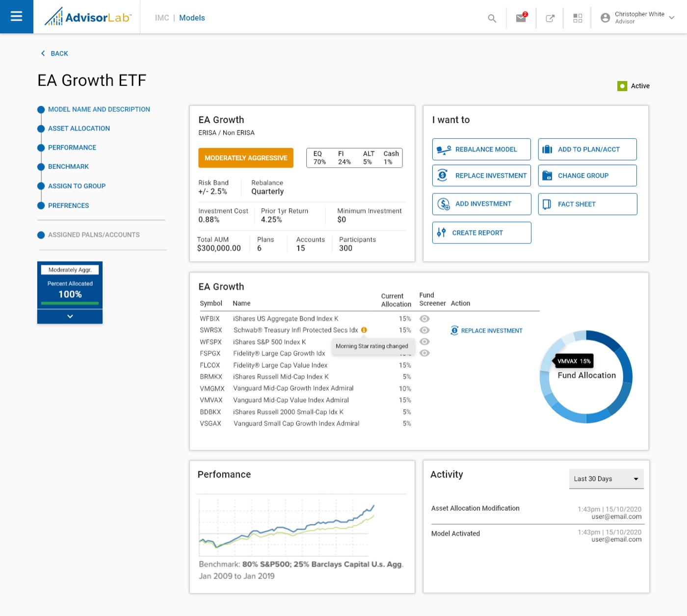Toggle fund screener eye for FSPGX
The image size is (687, 616).
point(424,353)
